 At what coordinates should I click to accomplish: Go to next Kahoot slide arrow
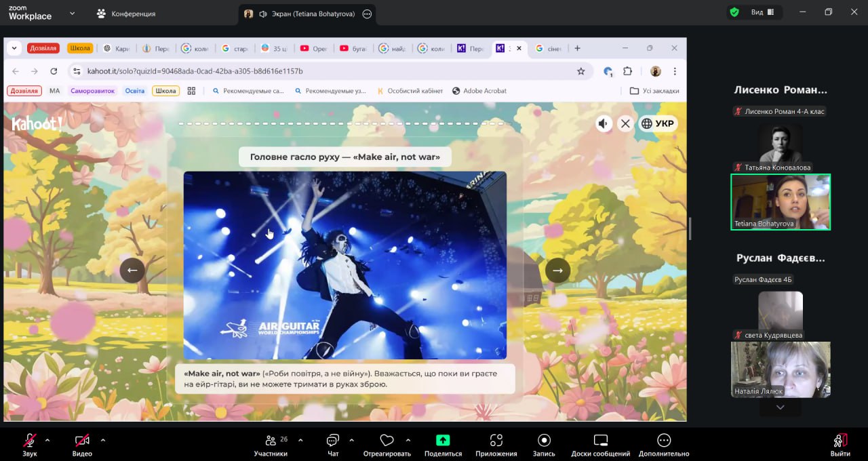(557, 270)
